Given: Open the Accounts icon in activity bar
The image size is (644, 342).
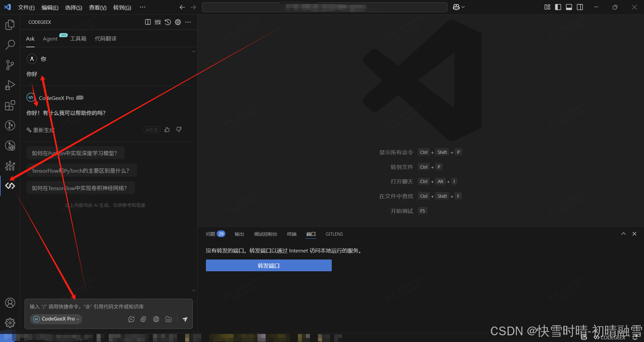Looking at the screenshot, I should tap(10, 303).
